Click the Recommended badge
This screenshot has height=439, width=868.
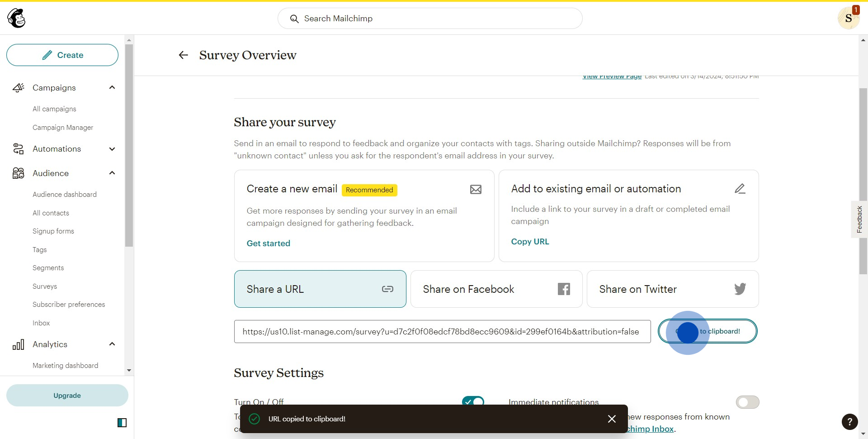(369, 190)
